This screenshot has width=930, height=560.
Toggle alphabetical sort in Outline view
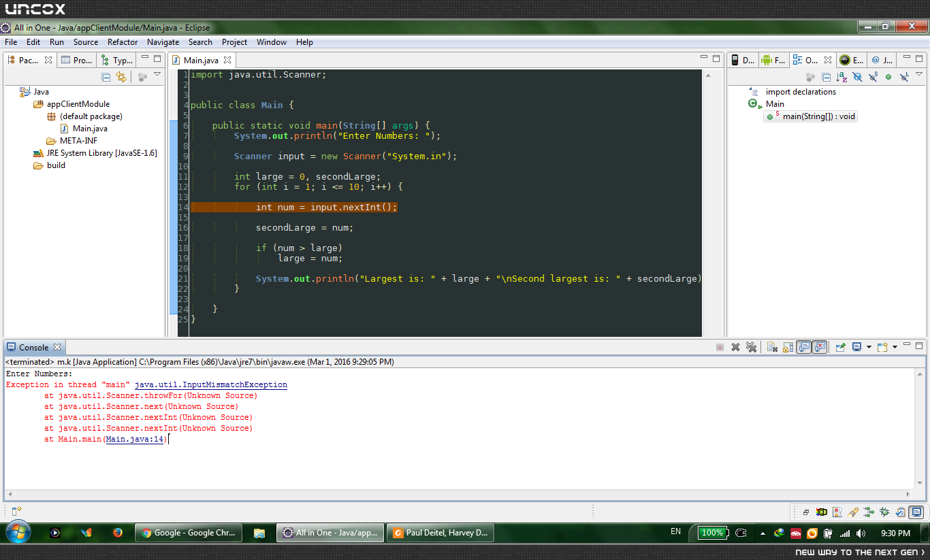[841, 77]
